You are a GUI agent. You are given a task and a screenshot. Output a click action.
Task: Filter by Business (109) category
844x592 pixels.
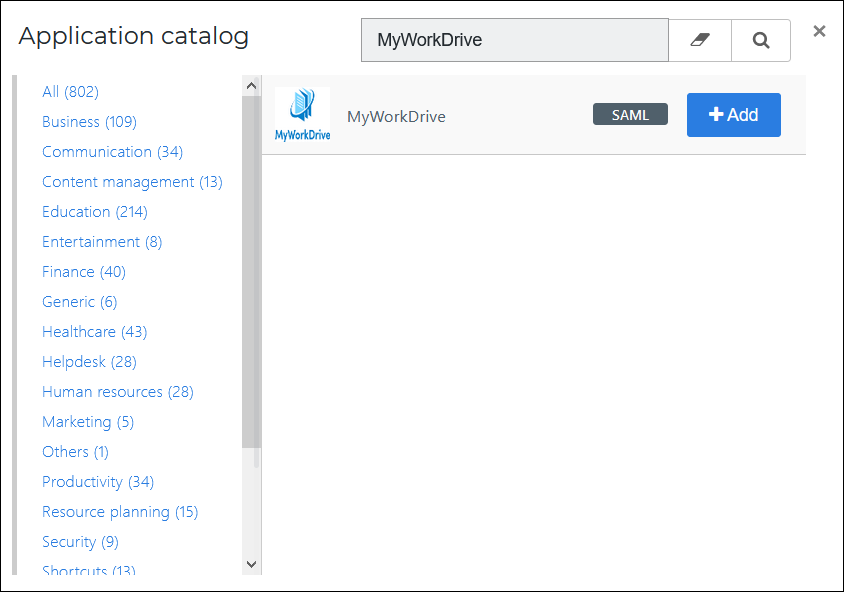coord(89,122)
